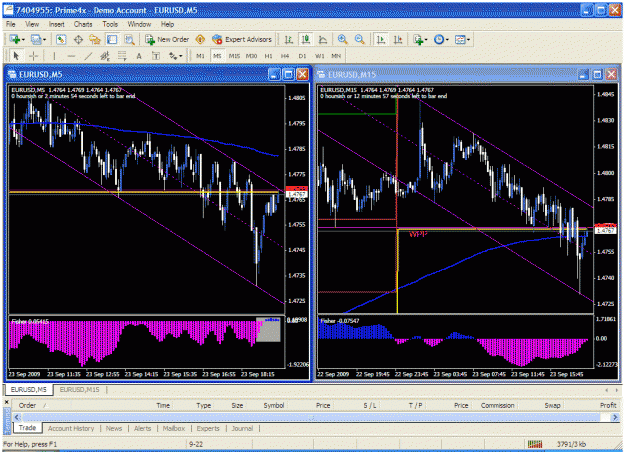Switch to H4 timeframe
Screen dimensions: 625x452
285,56
